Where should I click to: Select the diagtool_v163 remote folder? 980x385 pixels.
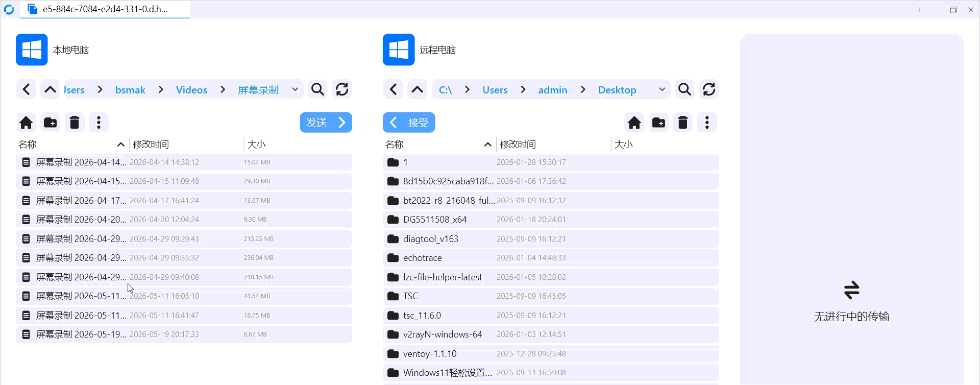[x=551, y=239]
